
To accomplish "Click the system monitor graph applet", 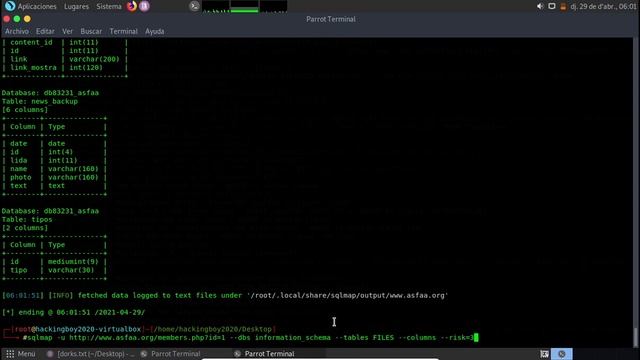I will pyautogui.click(x=244, y=6).
